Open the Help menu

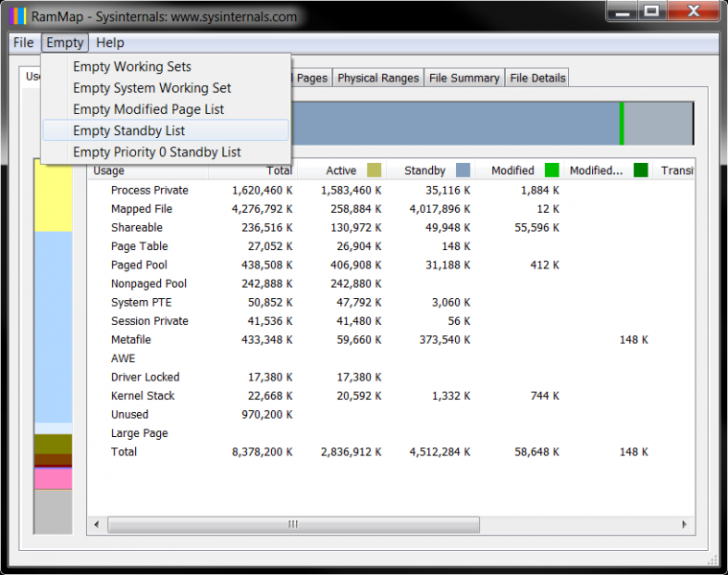click(x=110, y=43)
